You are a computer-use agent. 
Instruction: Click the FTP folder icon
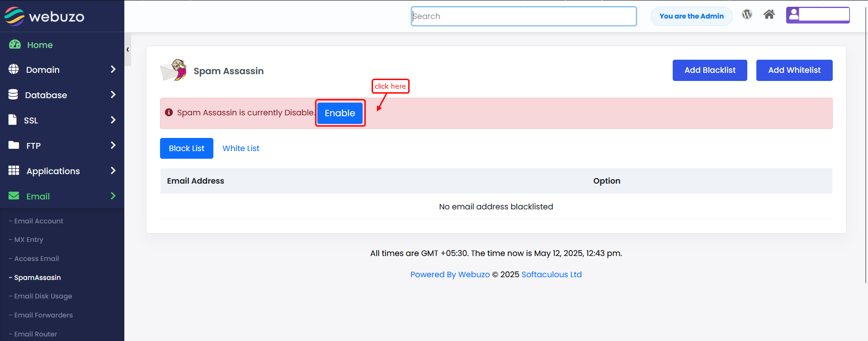[x=14, y=145]
